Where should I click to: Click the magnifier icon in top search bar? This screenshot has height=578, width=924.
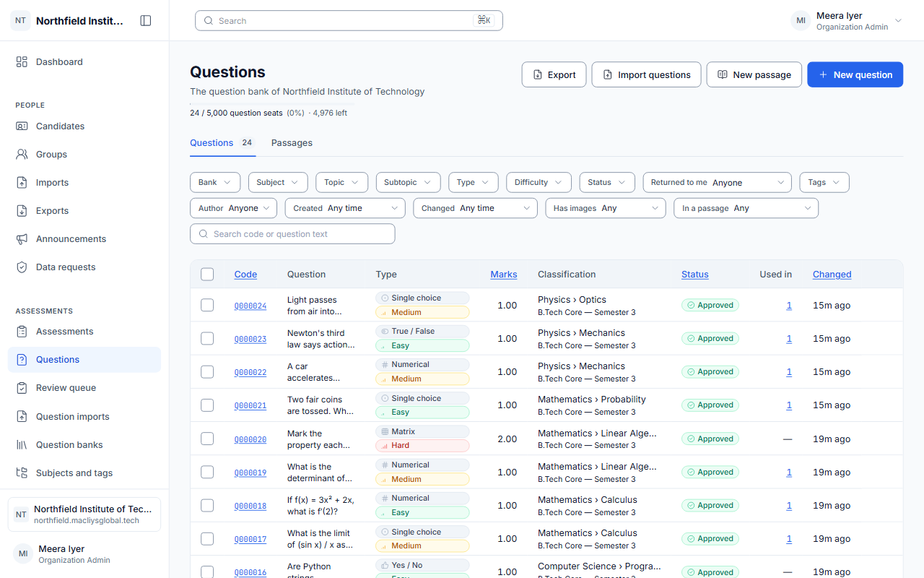tap(209, 21)
